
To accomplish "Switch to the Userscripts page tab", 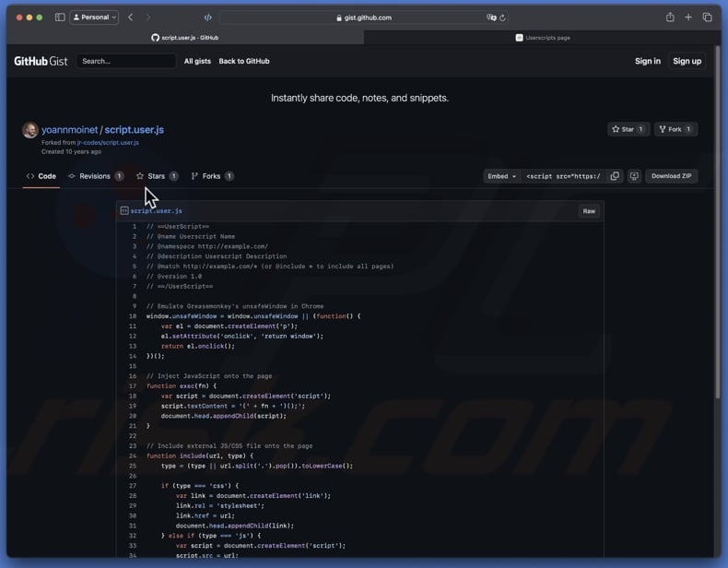I will [542, 38].
